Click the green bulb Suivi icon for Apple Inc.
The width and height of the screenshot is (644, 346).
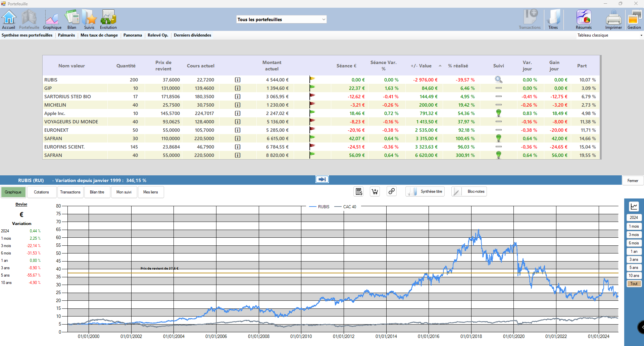click(x=499, y=113)
